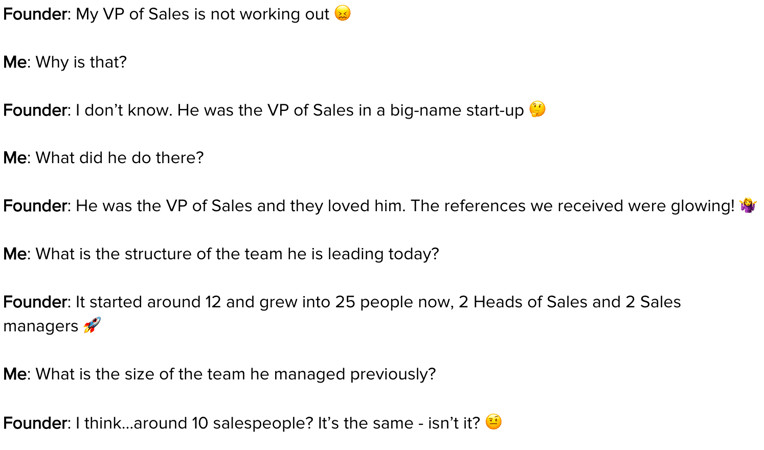Click the angry face emoji

point(343,13)
